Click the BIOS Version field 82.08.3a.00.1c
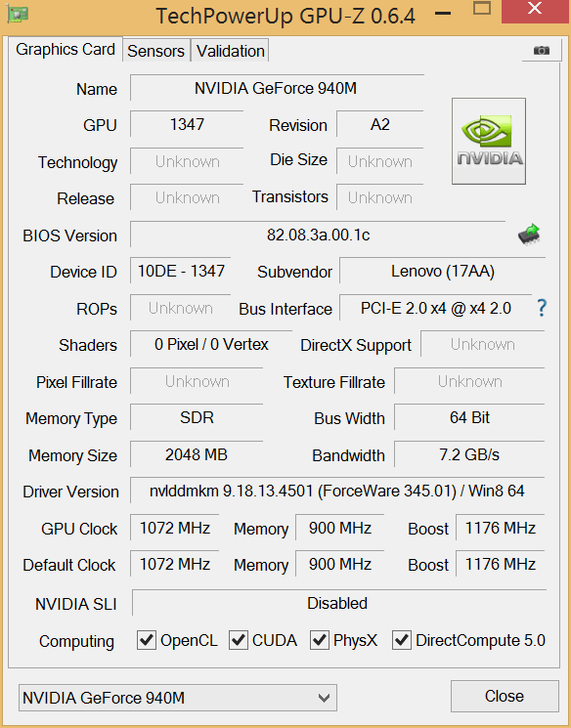This screenshot has width=571, height=728. point(318,235)
